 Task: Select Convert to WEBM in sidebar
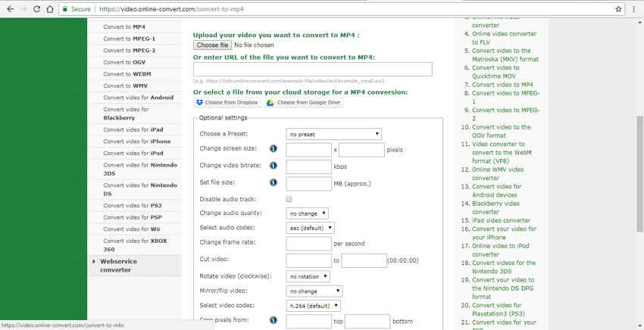(127, 74)
